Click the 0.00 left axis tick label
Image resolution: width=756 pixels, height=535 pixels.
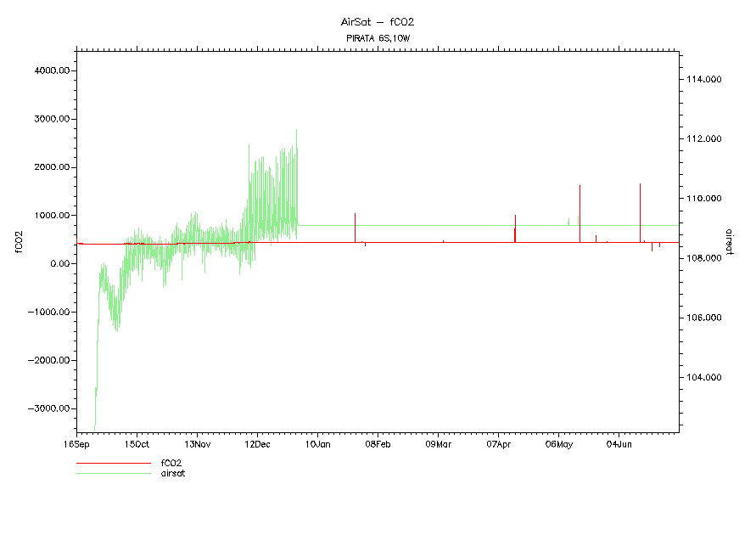tap(59, 264)
